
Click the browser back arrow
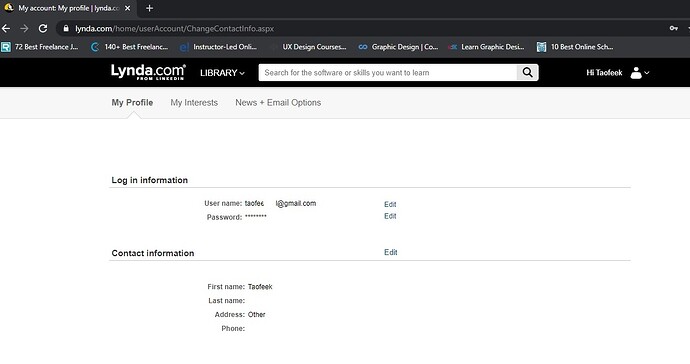pos(6,29)
